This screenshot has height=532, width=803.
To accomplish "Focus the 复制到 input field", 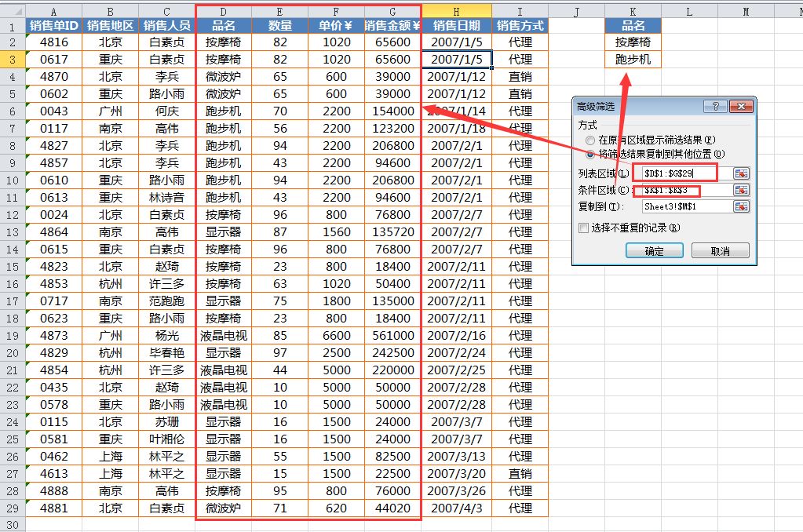I will (688, 206).
